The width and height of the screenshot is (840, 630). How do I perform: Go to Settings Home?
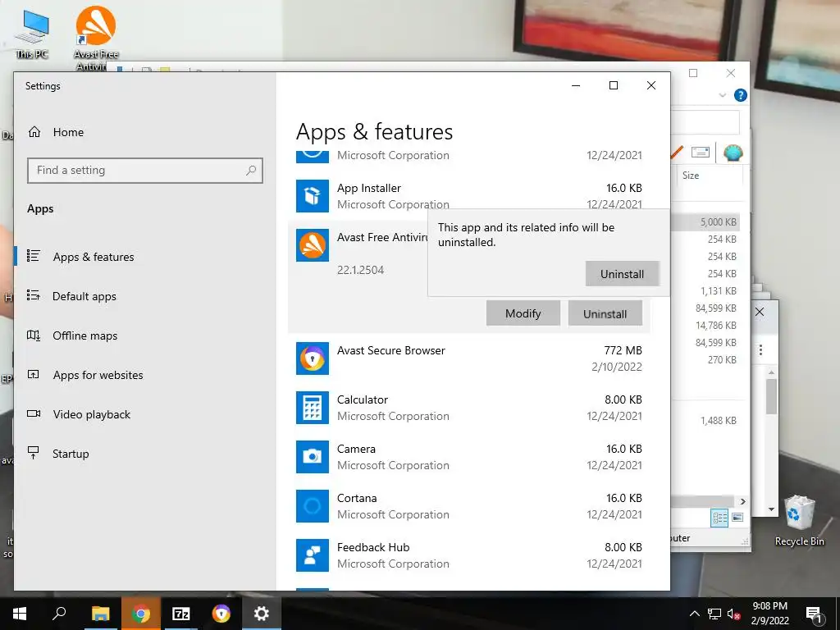[x=68, y=132]
